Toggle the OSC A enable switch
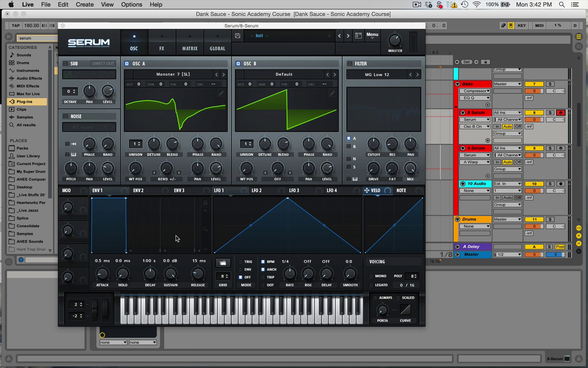The image size is (588, 368). point(127,63)
